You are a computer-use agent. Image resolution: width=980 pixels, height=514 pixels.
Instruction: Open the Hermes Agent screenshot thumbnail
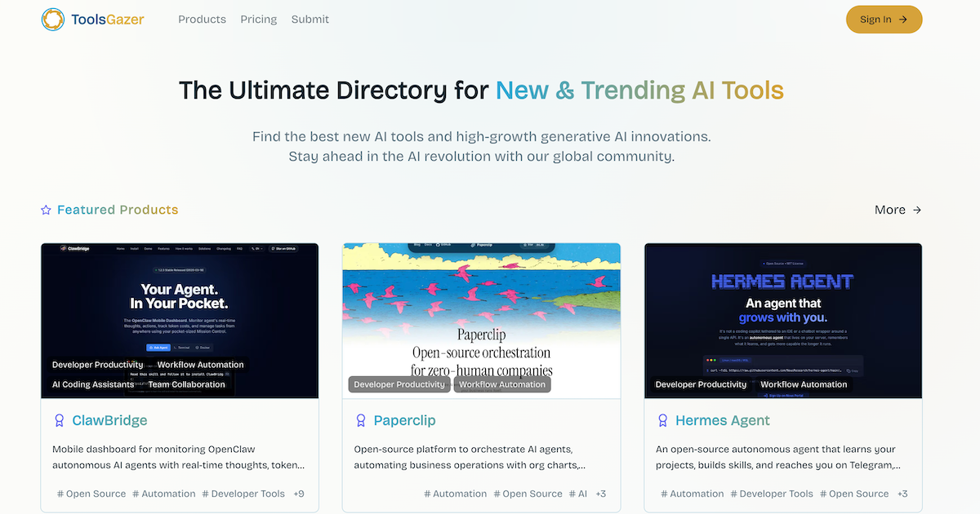click(783, 321)
